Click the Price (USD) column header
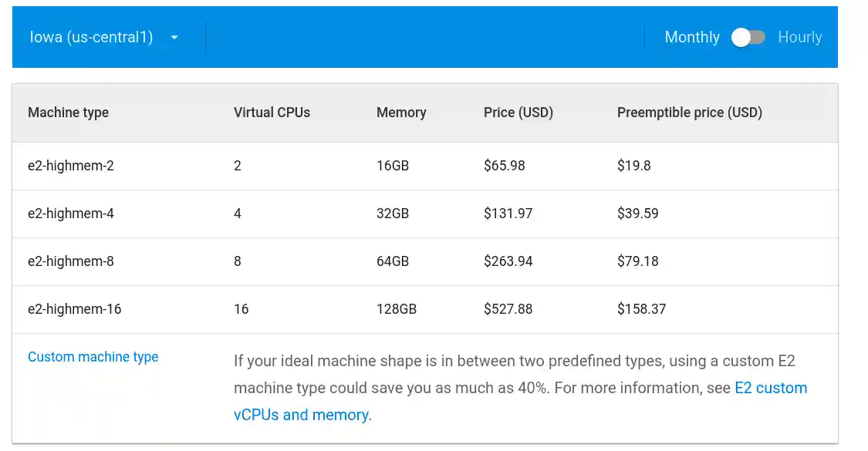This screenshot has width=868, height=451. 518,113
